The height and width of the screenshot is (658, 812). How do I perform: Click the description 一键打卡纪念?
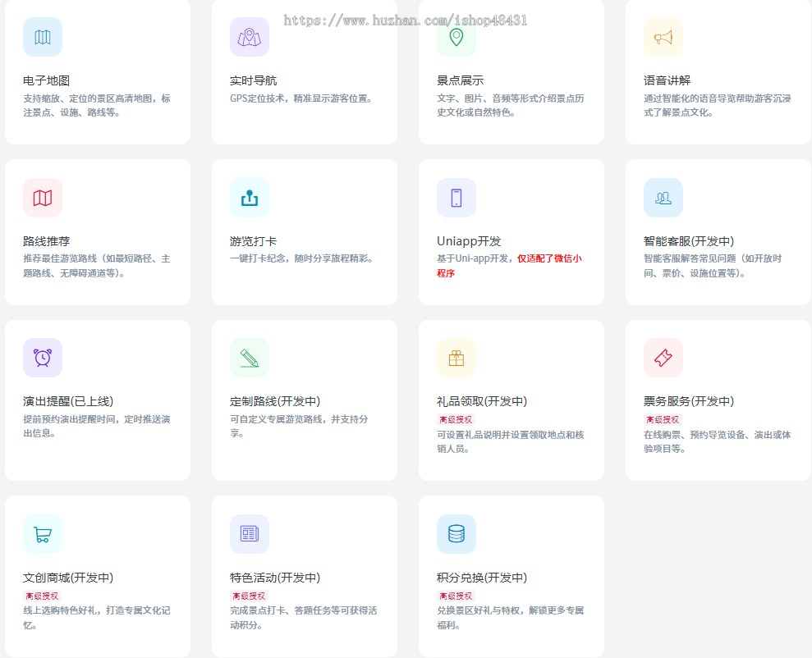pyautogui.click(x=302, y=258)
